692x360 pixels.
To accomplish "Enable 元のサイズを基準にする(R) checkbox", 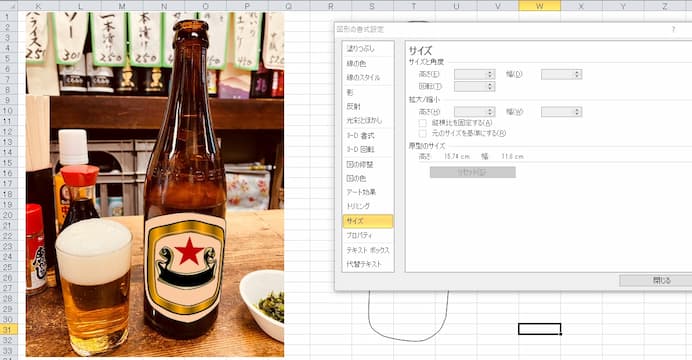I will [x=423, y=133].
